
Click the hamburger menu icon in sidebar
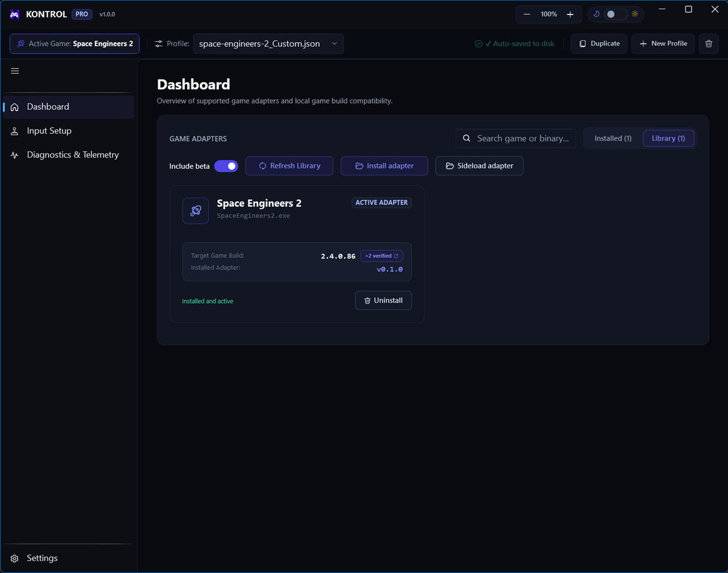(x=15, y=71)
